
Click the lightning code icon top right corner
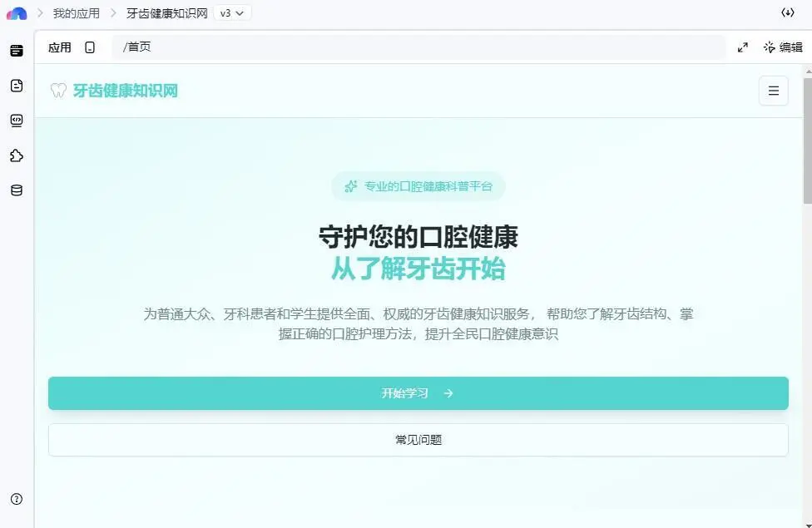point(789,13)
